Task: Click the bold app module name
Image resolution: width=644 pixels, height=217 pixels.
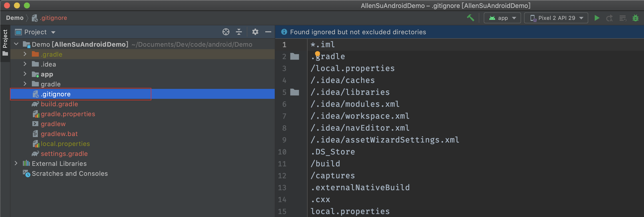Action: [47, 74]
